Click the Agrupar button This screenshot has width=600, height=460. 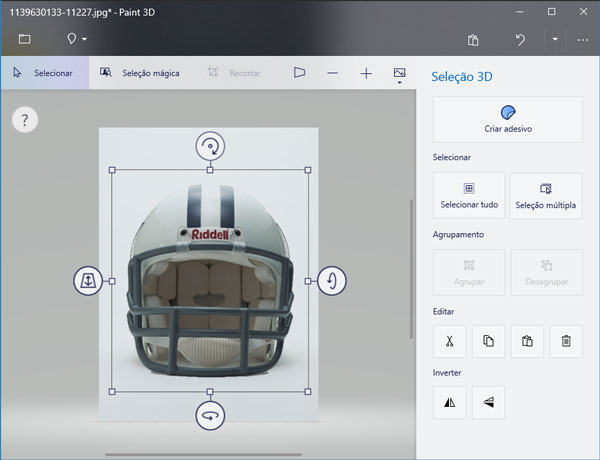[469, 272]
